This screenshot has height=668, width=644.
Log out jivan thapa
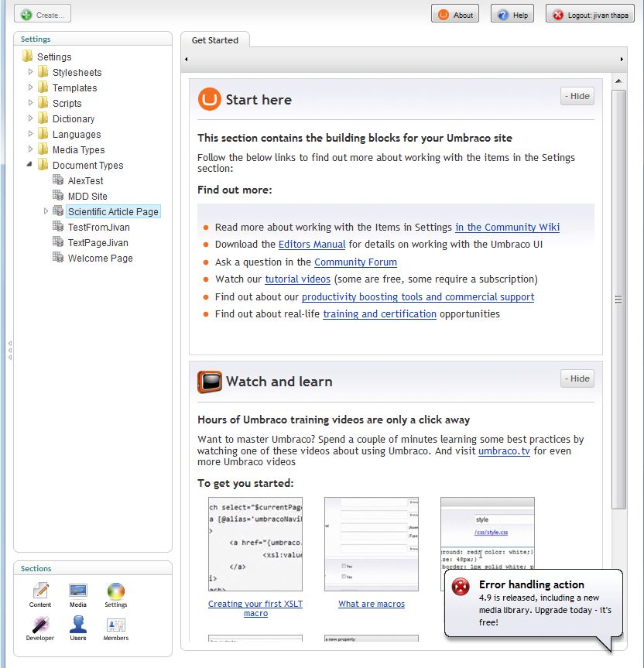590,15
